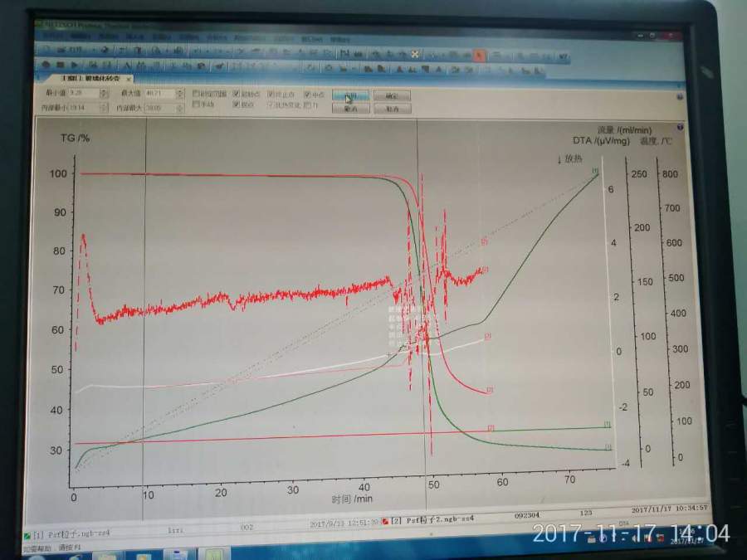This screenshot has width=747, height=560.
Task: Confirm with the 确定 button
Action: [x=392, y=95]
